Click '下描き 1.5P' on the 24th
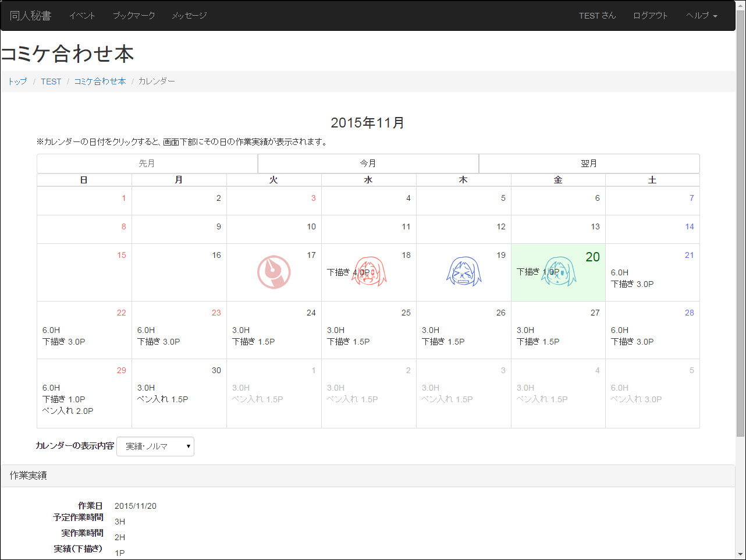746x560 pixels. pos(254,342)
